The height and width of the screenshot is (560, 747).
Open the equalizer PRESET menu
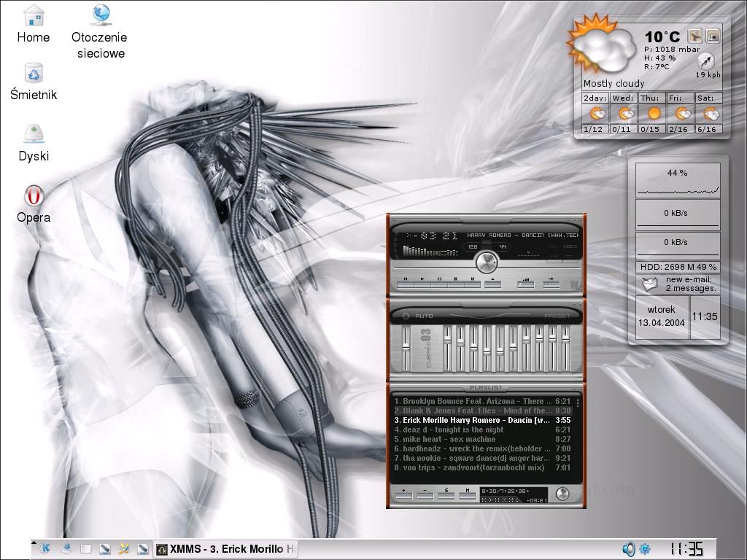point(557,316)
